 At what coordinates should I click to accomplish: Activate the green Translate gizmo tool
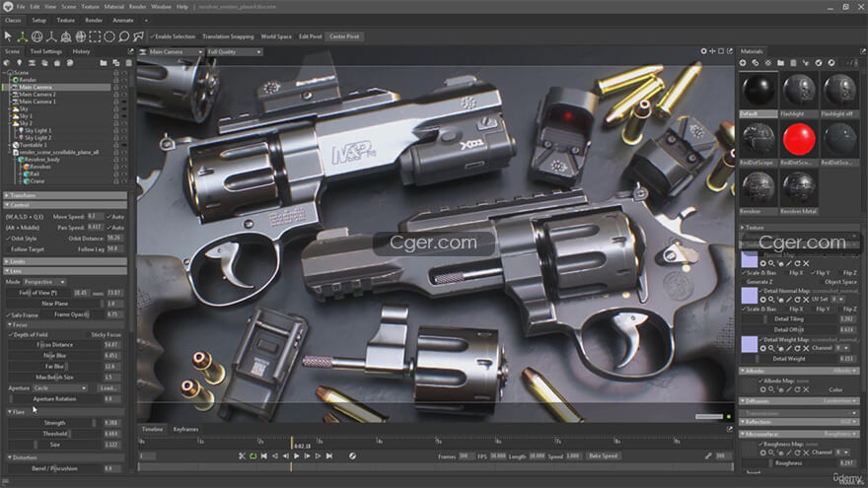point(22,36)
